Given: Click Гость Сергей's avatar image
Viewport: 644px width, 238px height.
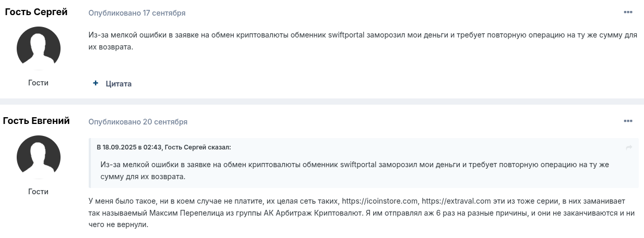Looking at the screenshot, I should [x=39, y=48].
